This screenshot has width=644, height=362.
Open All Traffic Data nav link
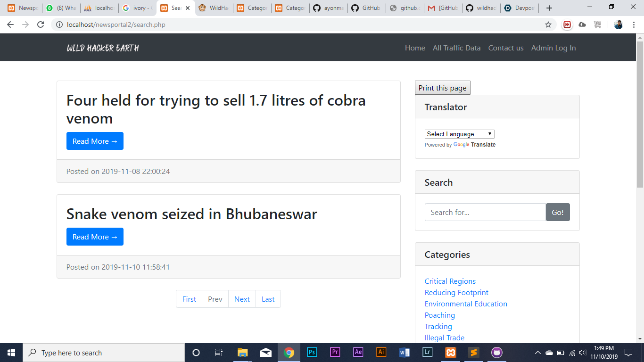(x=456, y=48)
